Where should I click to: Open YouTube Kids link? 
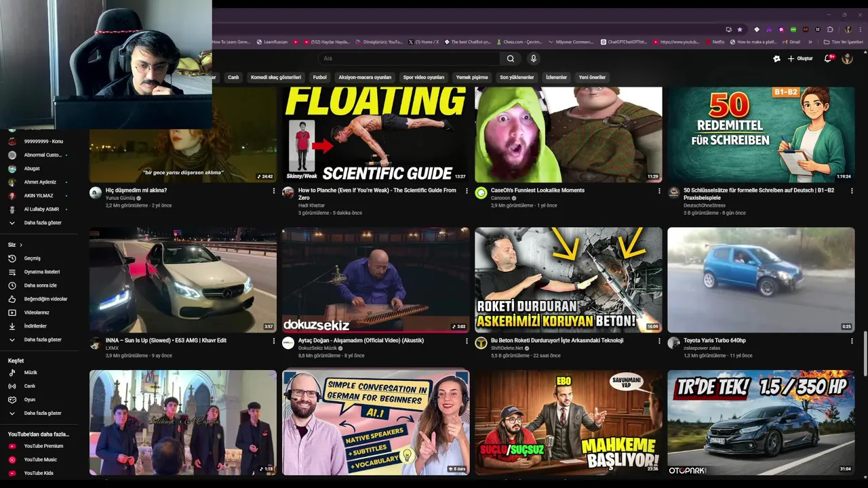point(31,473)
